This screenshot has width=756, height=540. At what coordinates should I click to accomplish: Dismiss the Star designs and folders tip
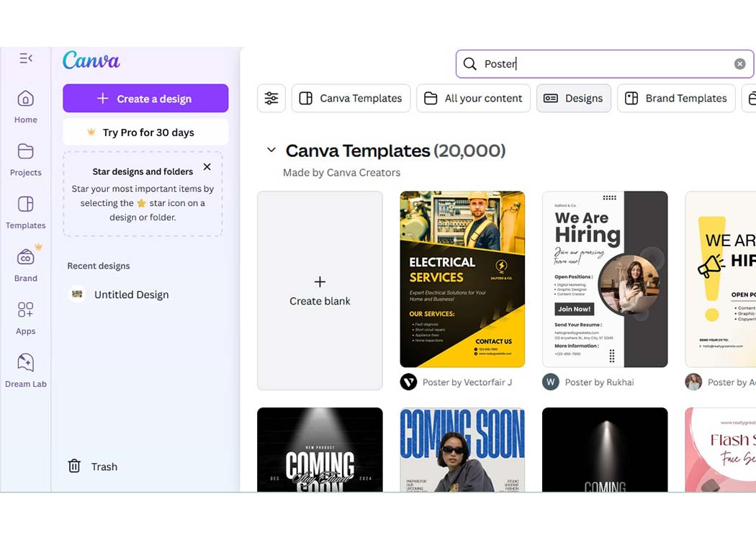click(207, 167)
